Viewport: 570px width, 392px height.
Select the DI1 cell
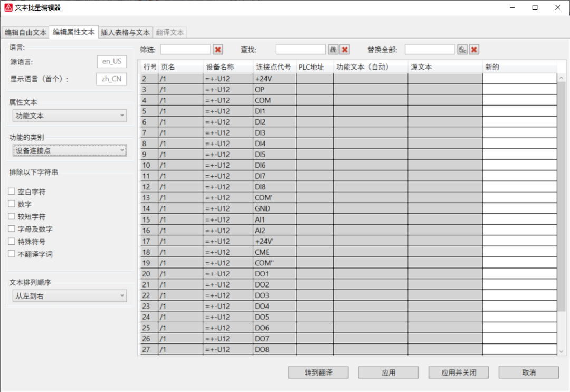(274, 111)
